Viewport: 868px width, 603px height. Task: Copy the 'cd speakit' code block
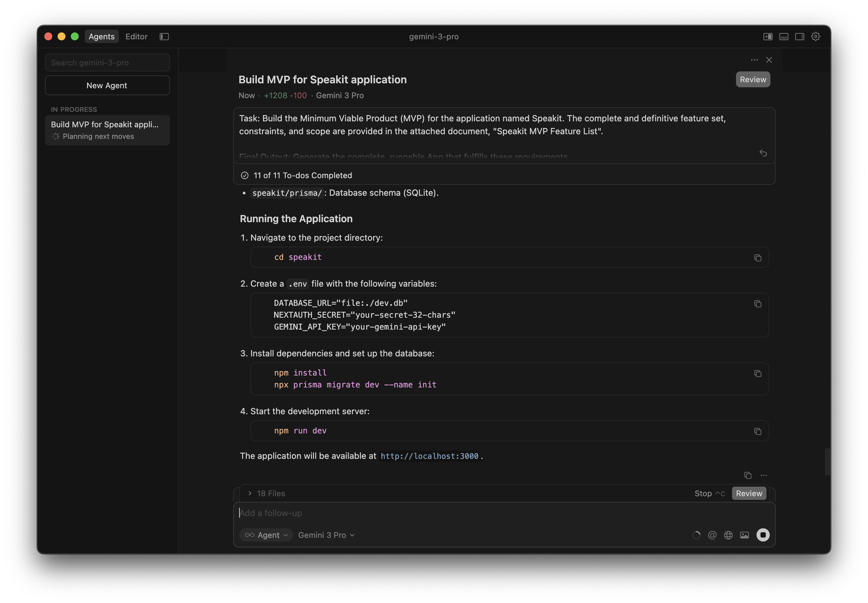pyautogui.click(x=757, y=258)
